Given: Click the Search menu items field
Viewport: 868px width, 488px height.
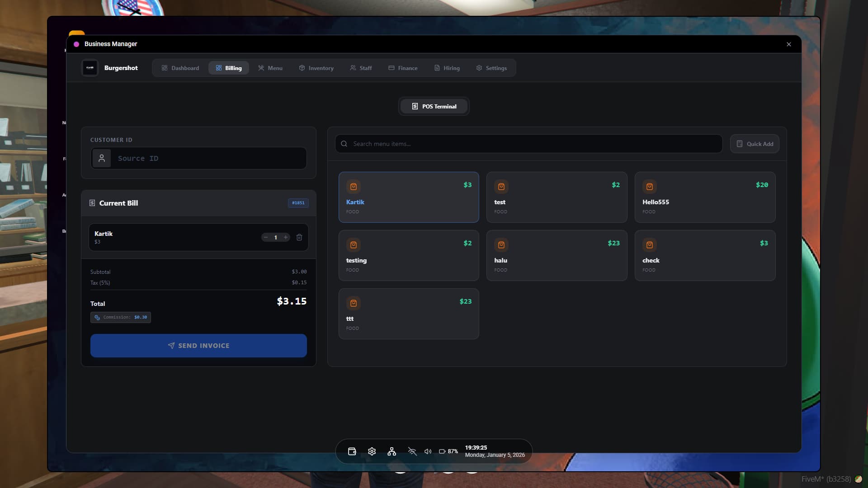Looking at the screenshot, I should click(529, 144).
